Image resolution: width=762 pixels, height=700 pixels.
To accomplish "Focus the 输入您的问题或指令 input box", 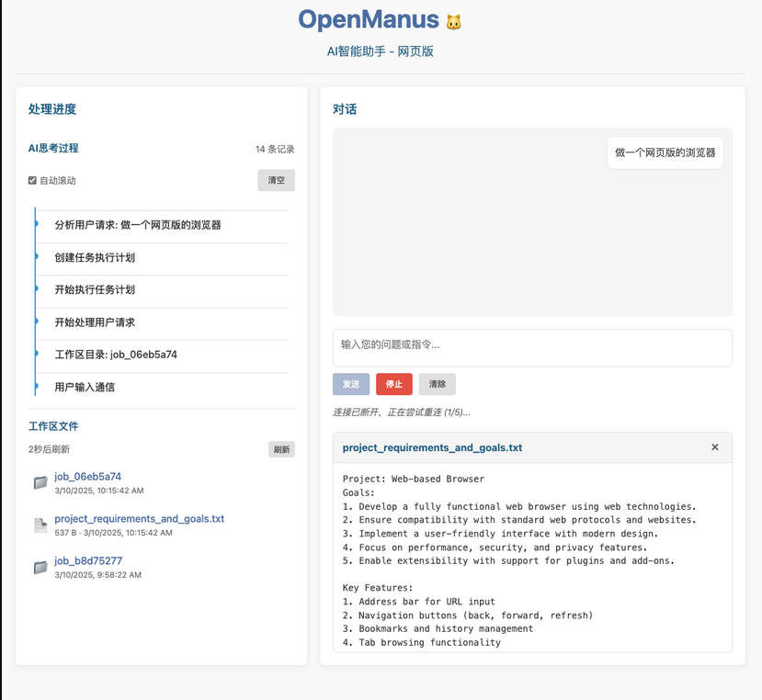I will pos(532,348).
